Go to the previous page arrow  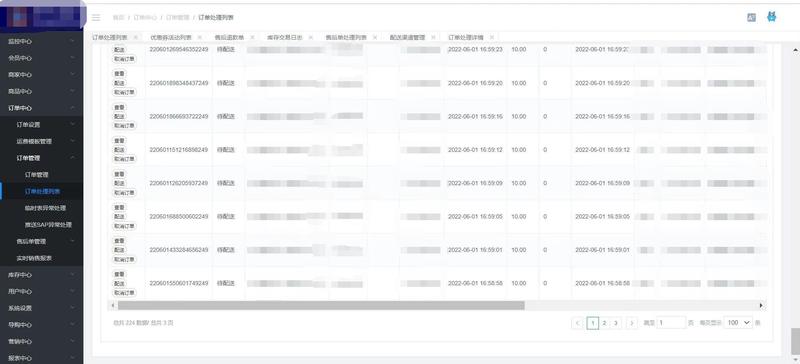578,323
